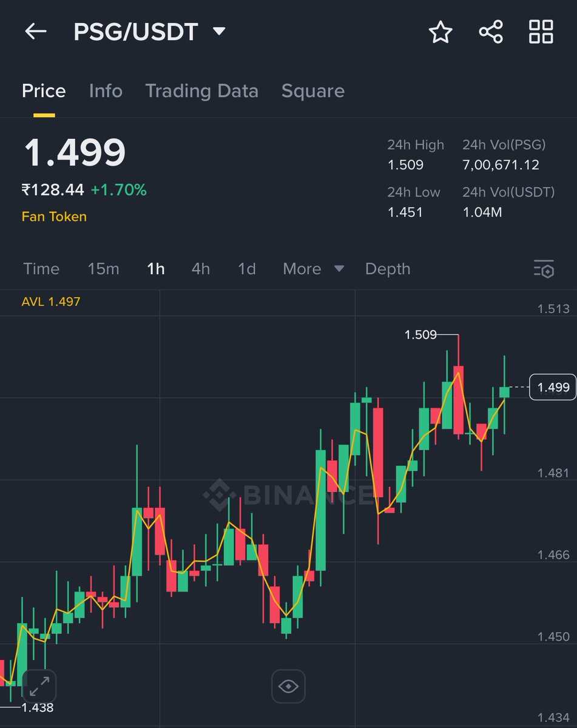This screenshot has width=577, height=728.
Task: Tap the 1.509 high marker on the chart
Action: [420, 335]
